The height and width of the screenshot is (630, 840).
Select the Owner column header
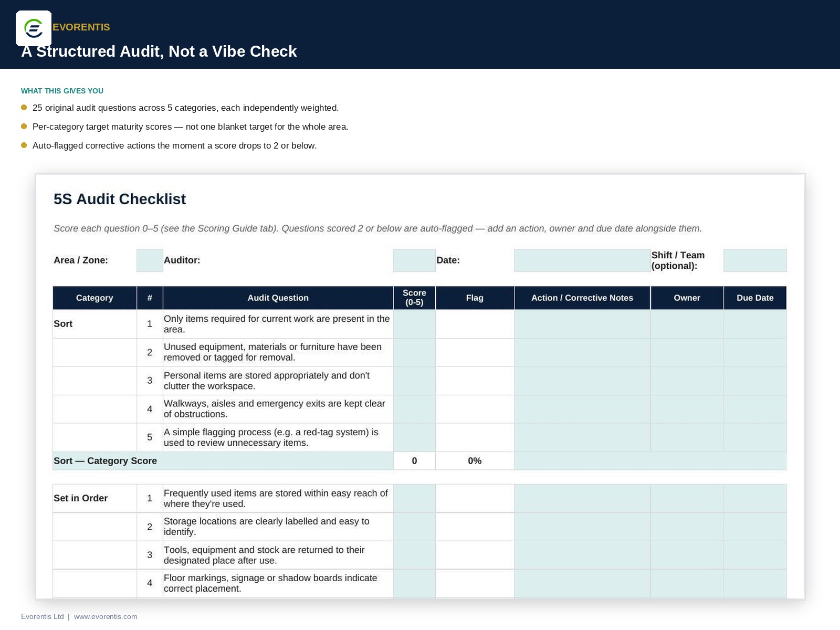pyautogui.click(x=687, y=298)
